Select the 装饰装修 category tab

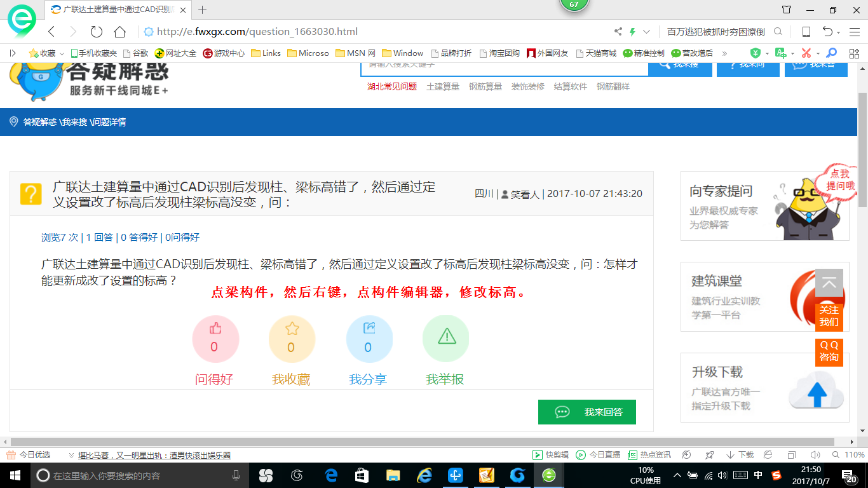click(528, 86)
